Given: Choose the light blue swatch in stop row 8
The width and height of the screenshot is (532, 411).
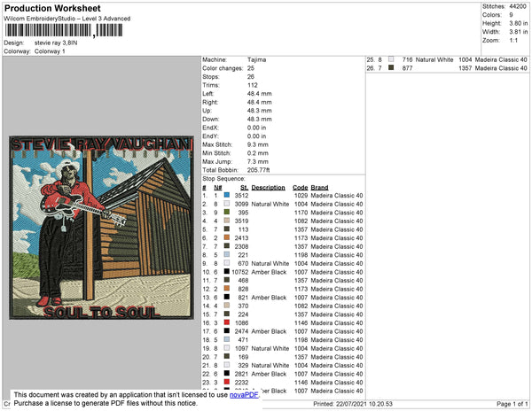Looking at the screenshot, I should pyautogui.click(x=227, y=254).
